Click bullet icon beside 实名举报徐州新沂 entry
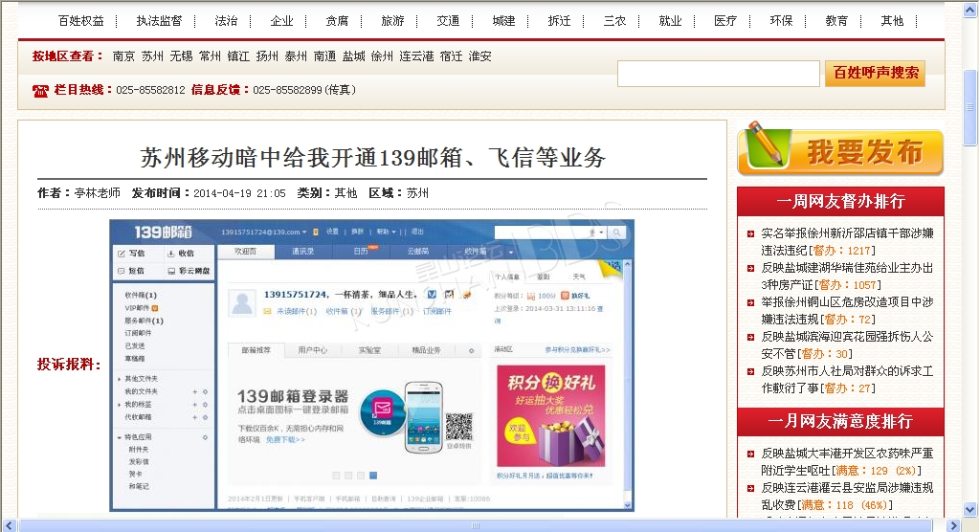The height and width of the screenshot is (532, 980). tap(750, 233)
